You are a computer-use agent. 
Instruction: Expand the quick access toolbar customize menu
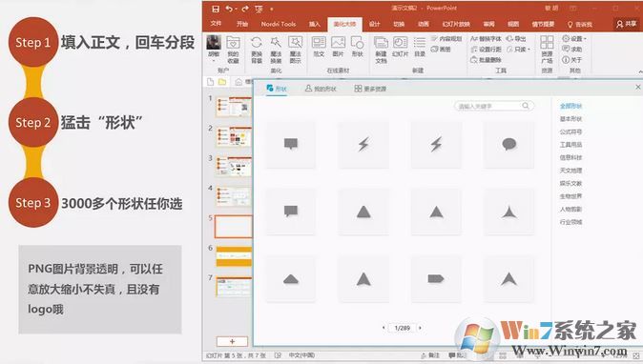click(x=271, y=9)
